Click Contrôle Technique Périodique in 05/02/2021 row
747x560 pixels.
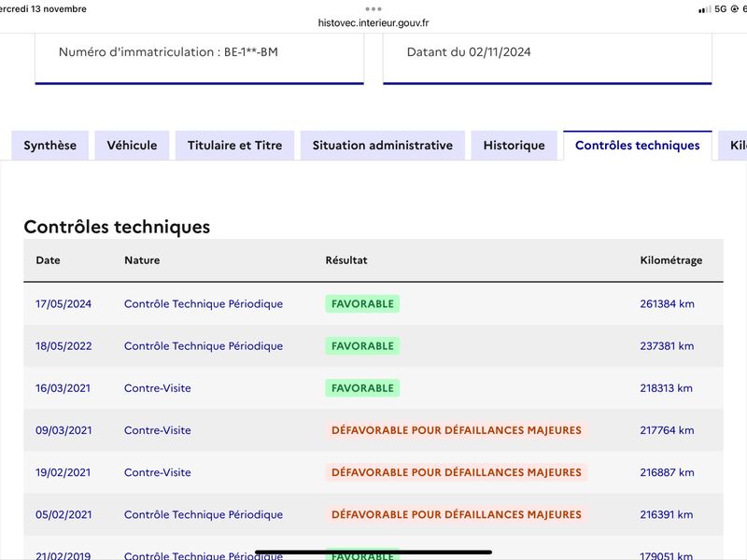204,515
